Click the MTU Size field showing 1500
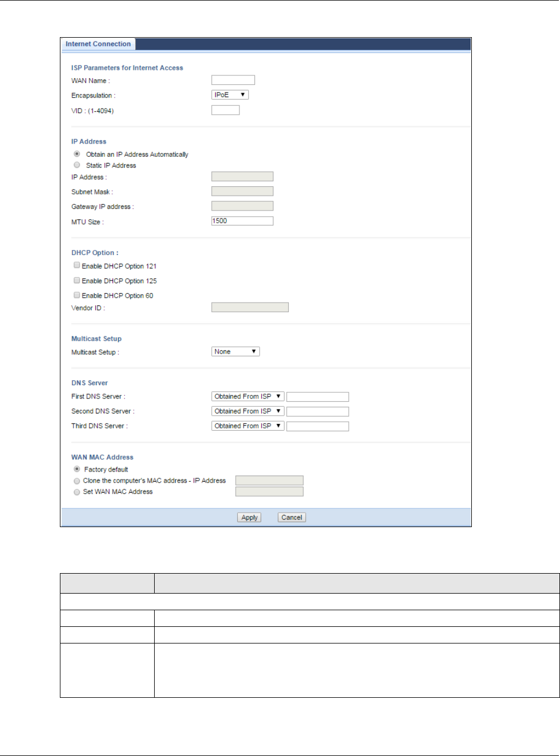The height and width of the screenshot is (756, 560). (x=242, y=221)
